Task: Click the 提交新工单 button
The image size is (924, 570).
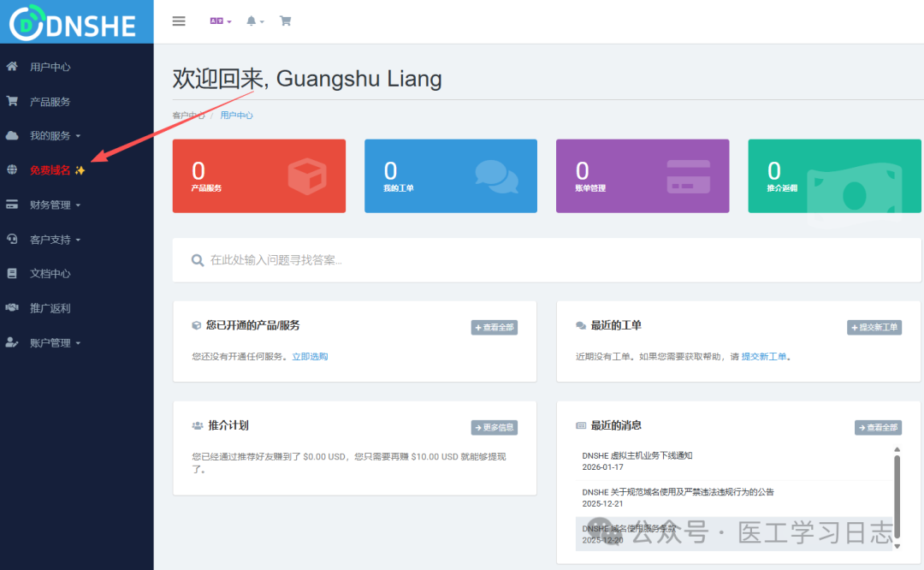Action: click(874, 328)
